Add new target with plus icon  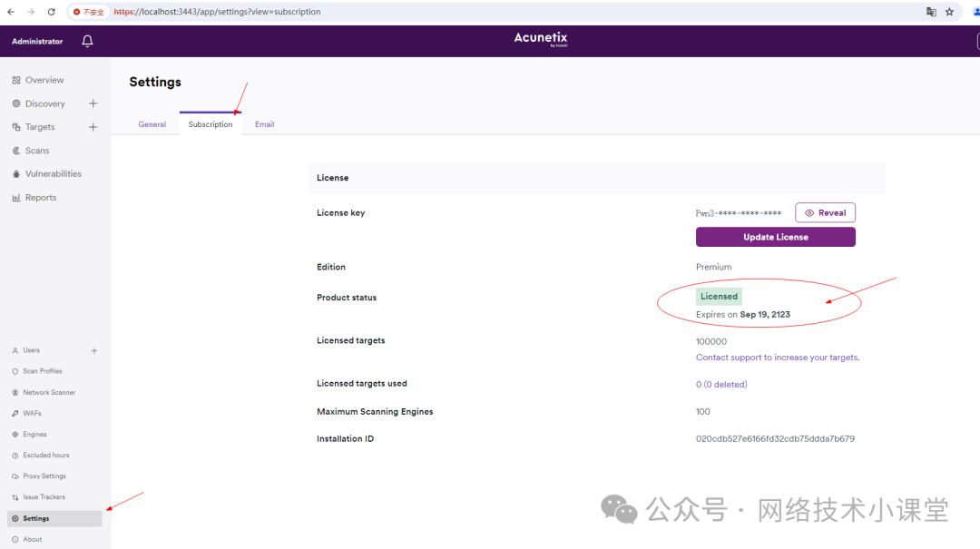point(93,127)
